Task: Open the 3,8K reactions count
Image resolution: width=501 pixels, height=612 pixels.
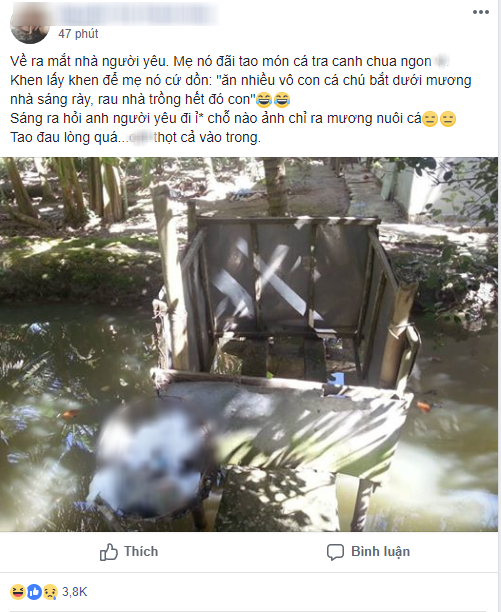Action: pos(75,592)
